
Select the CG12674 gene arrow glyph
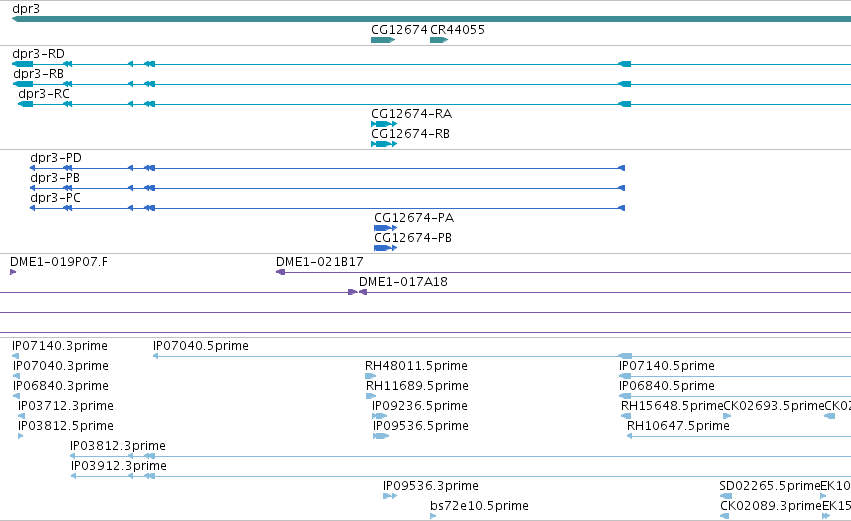pos(383,40)
